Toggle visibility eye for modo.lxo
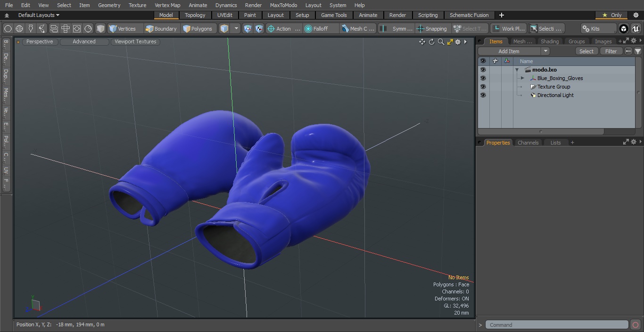Image resolution: width=644 pixels, height=332 pixels. [483, 70]
